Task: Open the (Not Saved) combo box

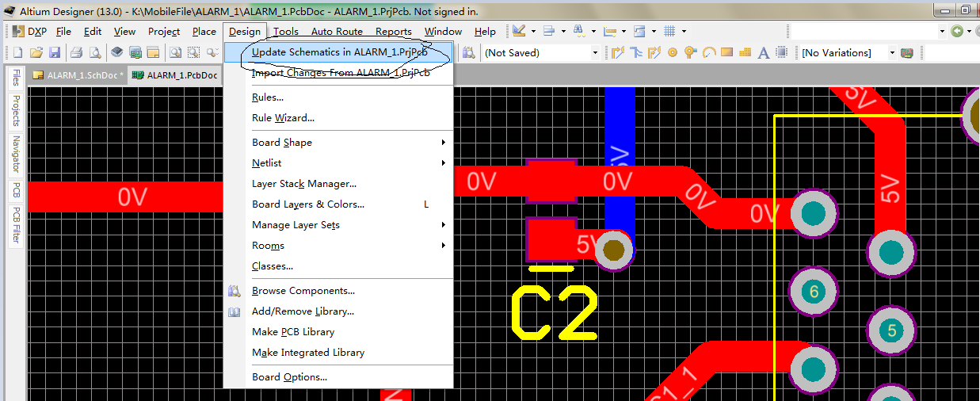Action: (541, 52)
